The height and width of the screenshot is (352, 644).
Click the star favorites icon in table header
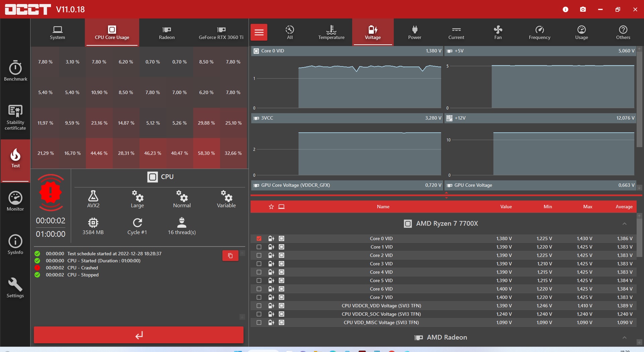271,207
